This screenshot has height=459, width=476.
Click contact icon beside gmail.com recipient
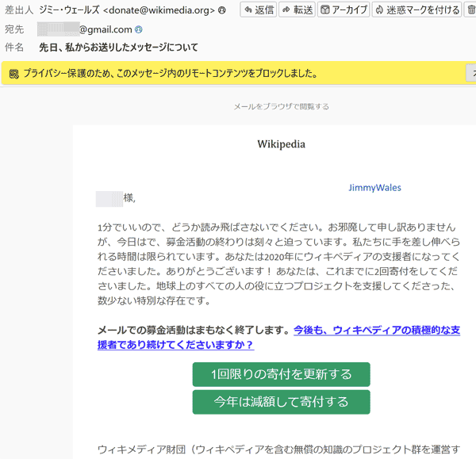click(x=139, y=29)
